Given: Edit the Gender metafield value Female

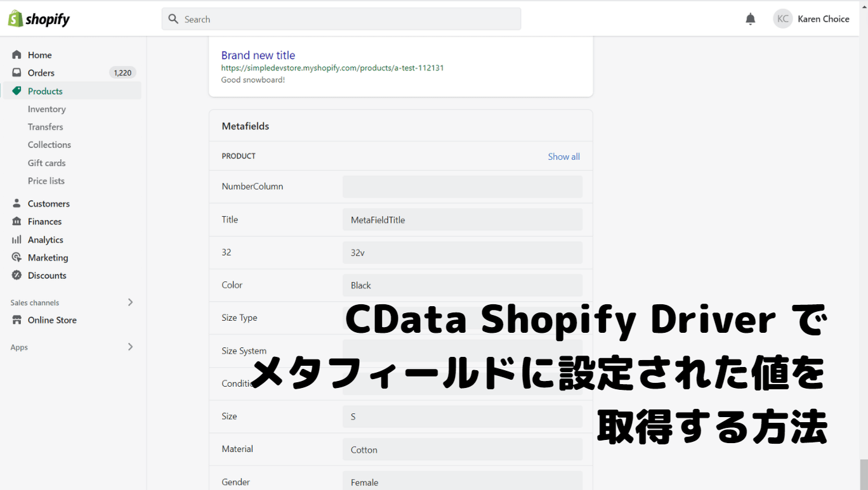Looking at the screenshot, I should pos(463,482).
